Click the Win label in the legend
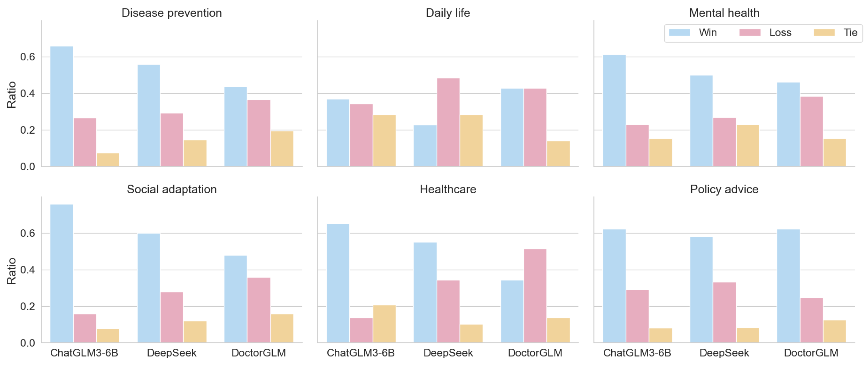The height and width of the screenshot is (367, 868). [707, 33]
